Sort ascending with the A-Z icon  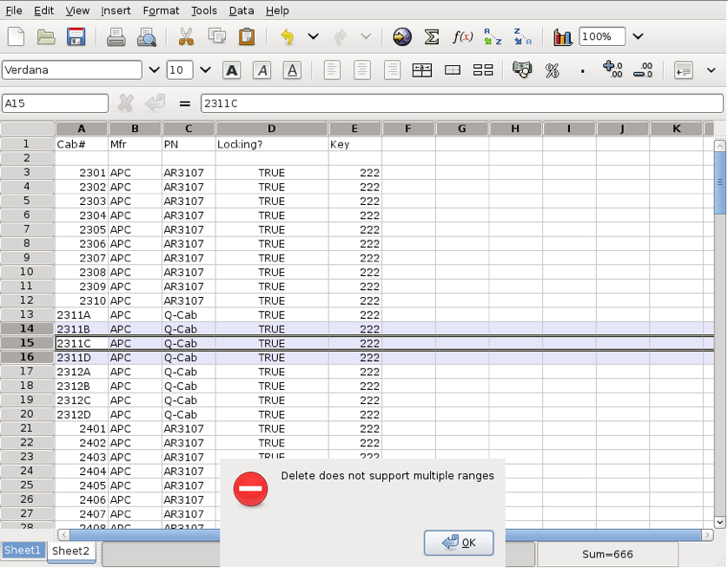point(493,36)
